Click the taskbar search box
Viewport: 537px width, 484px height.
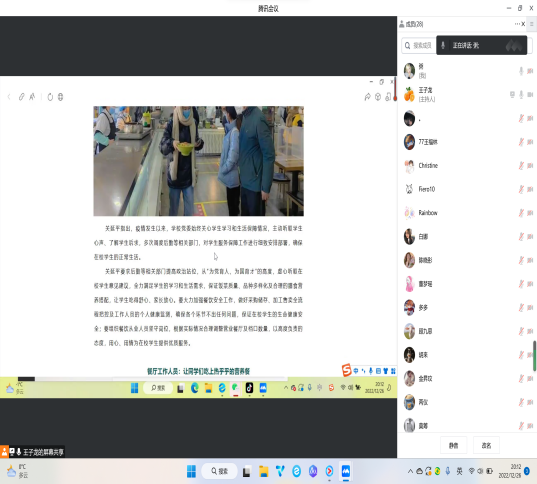tap(219, 471)
